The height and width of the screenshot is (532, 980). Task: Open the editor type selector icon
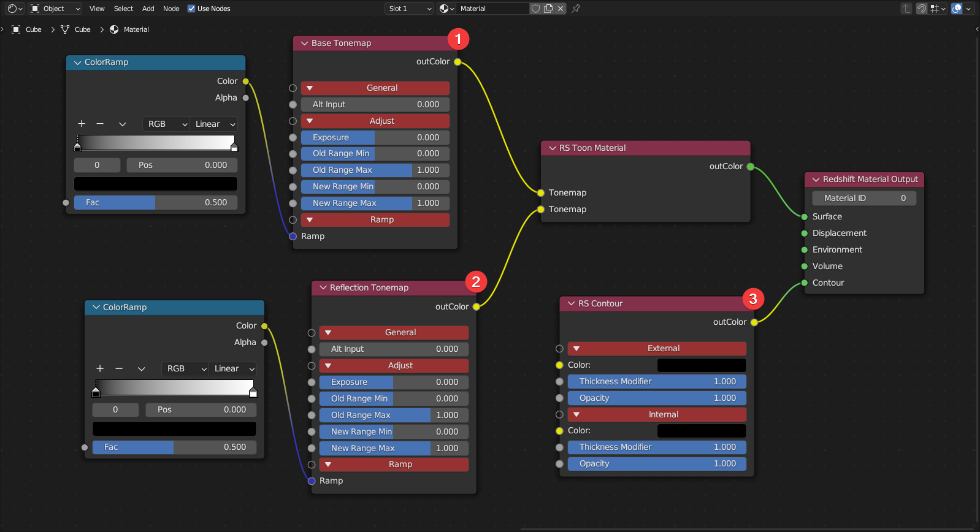pyautogui.click(x=15, y=9)
